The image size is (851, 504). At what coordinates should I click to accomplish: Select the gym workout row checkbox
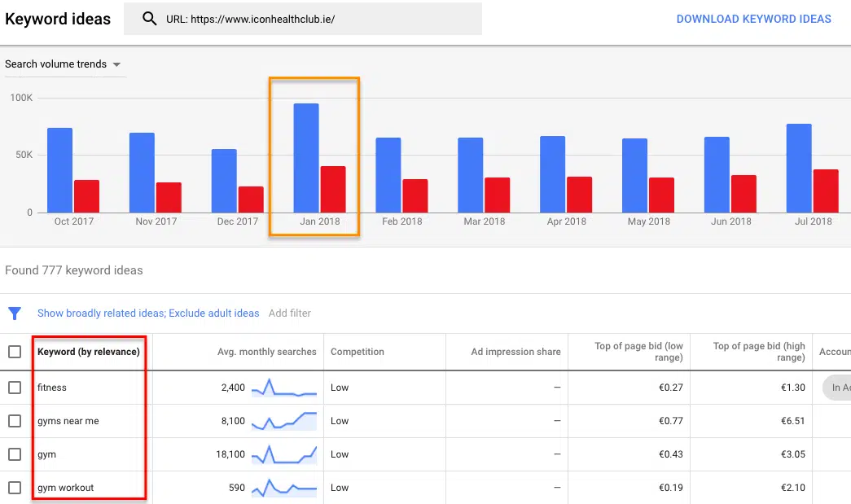pos(15,488)
